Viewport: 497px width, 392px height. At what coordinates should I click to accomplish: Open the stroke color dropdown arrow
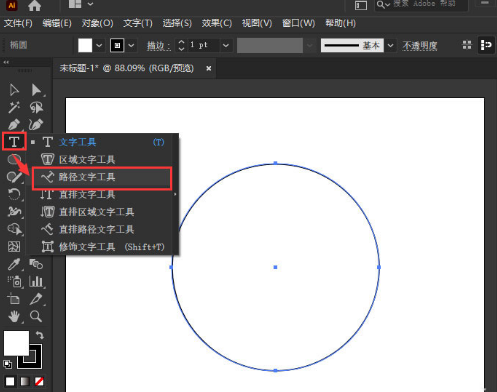pyautogui.click(x=131, y=45)
